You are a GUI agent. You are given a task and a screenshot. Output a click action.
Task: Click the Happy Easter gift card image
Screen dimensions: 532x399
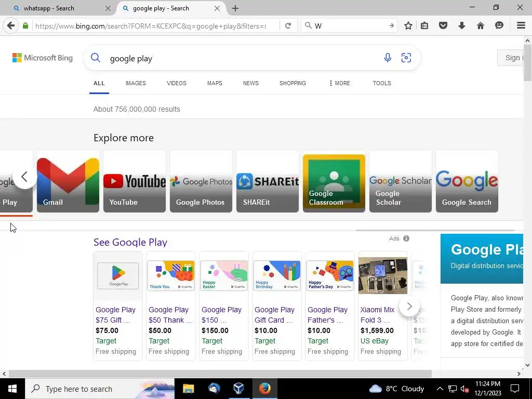pos(224,275)
